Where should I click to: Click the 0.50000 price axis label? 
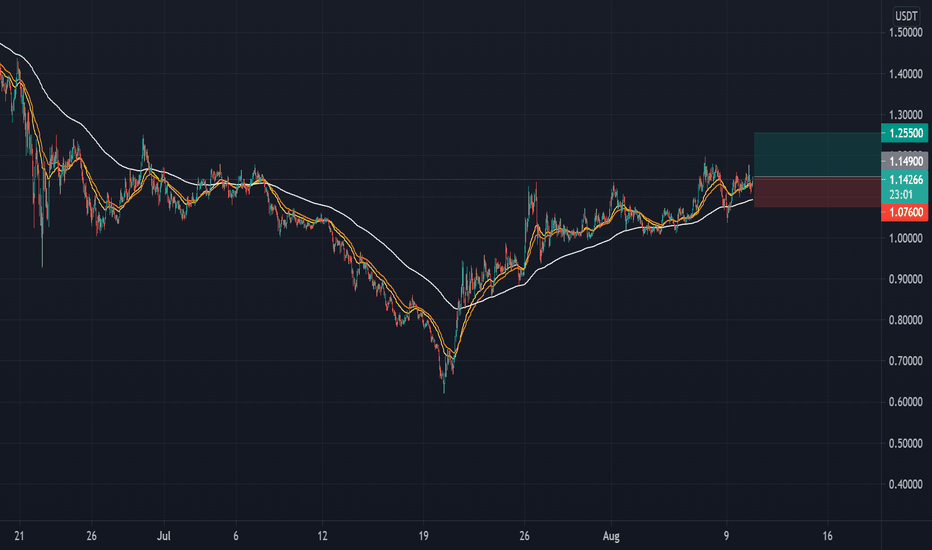[x=906, y=444]
